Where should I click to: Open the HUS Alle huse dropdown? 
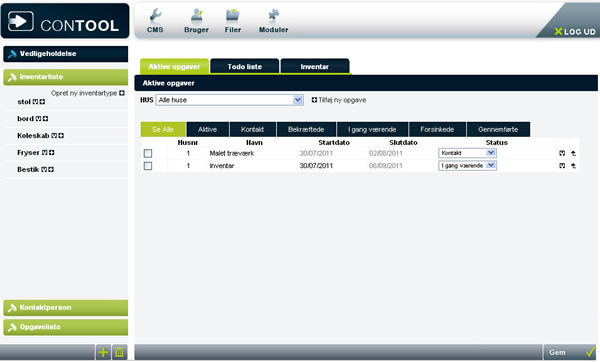coord(230,100)
